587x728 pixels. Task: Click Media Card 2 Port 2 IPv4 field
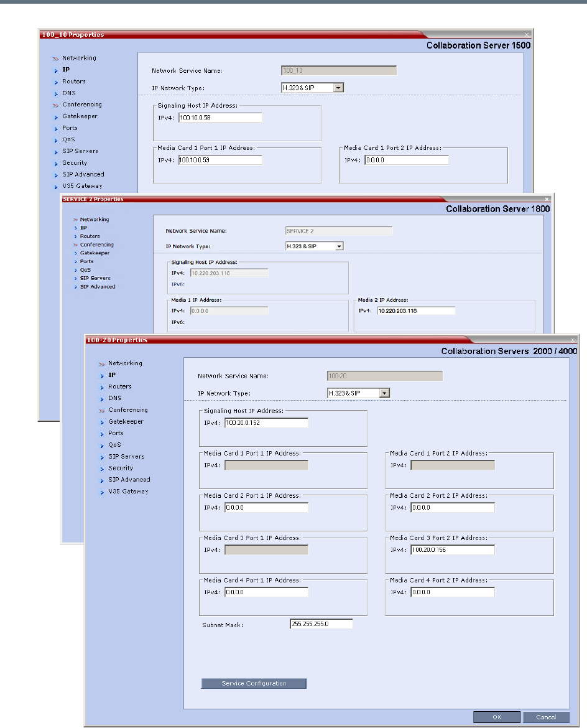coord(453,508)
